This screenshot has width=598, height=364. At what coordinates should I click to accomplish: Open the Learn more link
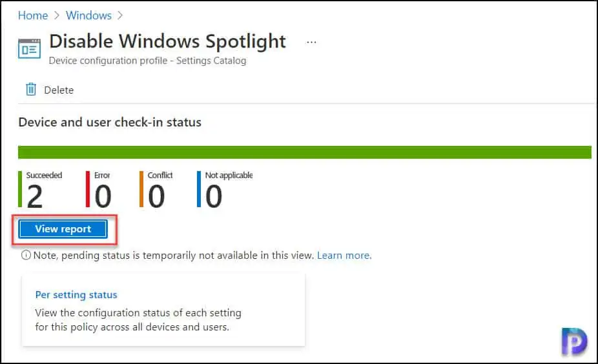[344, 256]
